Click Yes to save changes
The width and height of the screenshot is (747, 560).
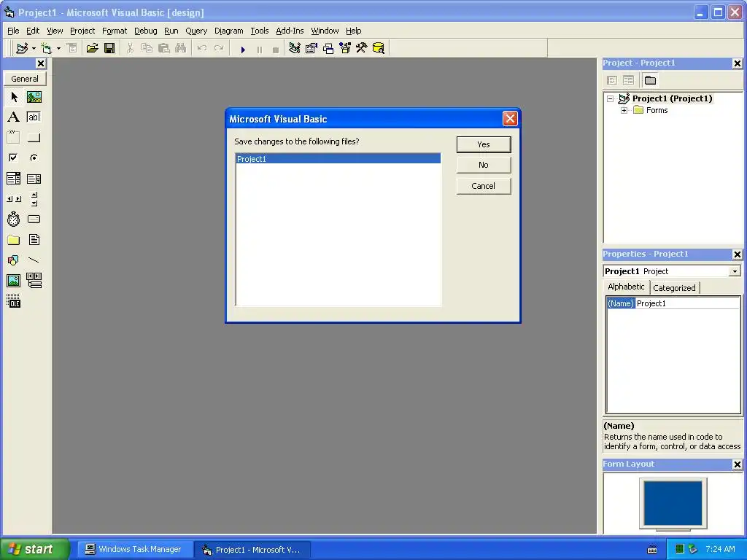pyautogui.click(x=484, y=145)
